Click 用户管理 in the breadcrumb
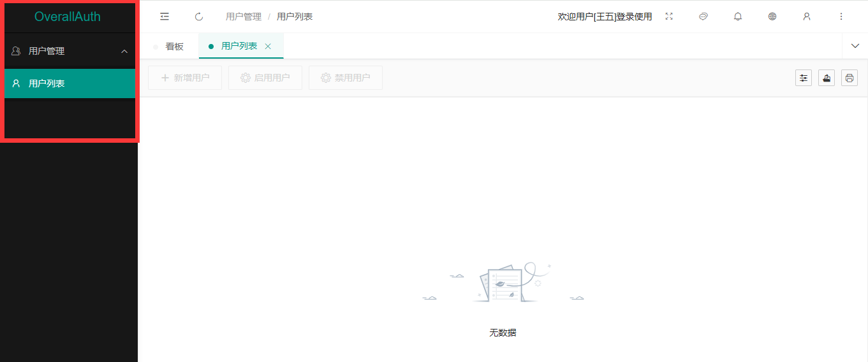Screen dimensions: 868x362 [x=244, y=17]
